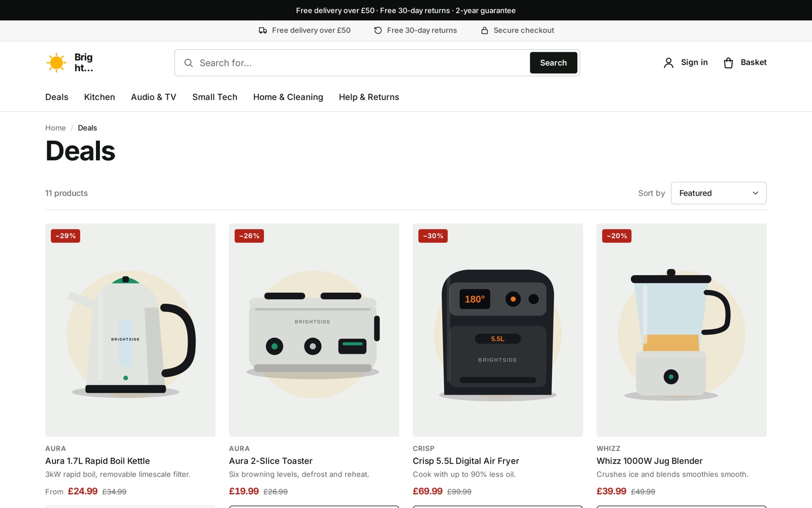Click the secure checkout padlock icon

[x=485, y=30]
